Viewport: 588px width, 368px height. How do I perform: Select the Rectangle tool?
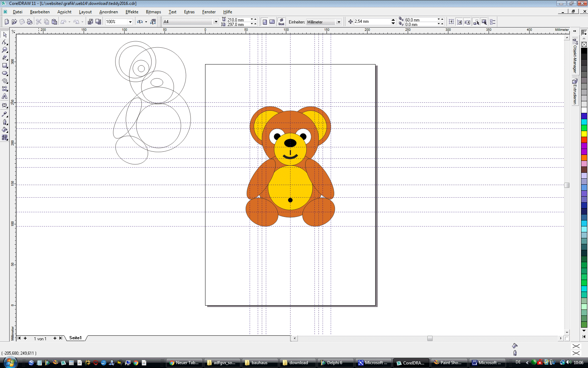pyautogui.click(x=5, y=66)
